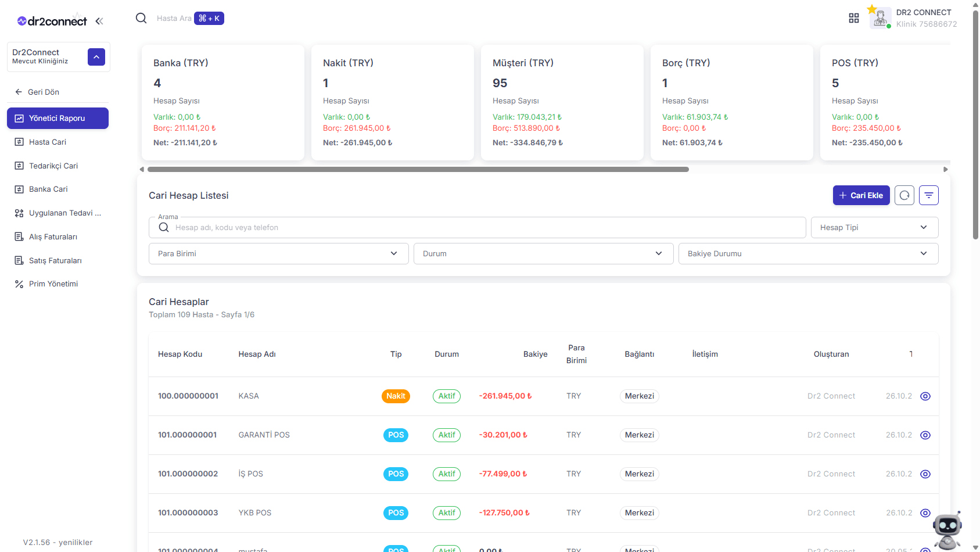The width and height of the screenshot is (980, 552).
Task: Expand the Hesap Tipi dropdown
Action: pyautogui.click(x=875, y=227)
